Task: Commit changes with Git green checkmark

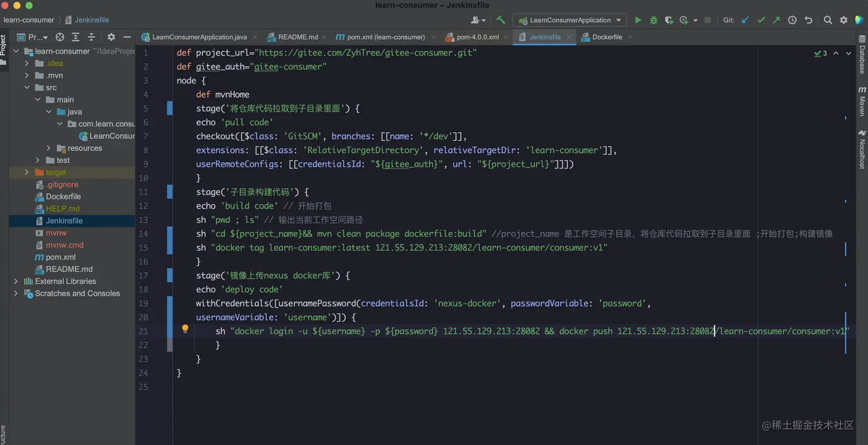Action: point(761,20)
